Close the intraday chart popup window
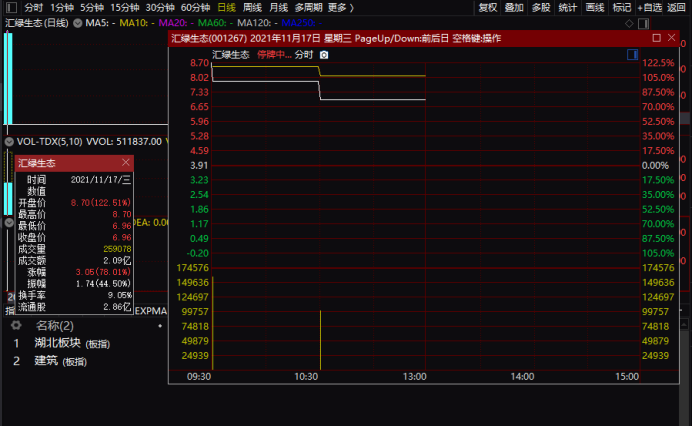This screenshot has height=426, width=693. tap(675, 38)
